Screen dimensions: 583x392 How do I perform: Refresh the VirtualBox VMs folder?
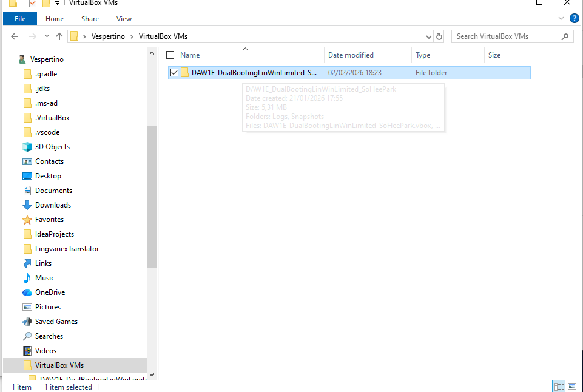click(x=439, y=36)
